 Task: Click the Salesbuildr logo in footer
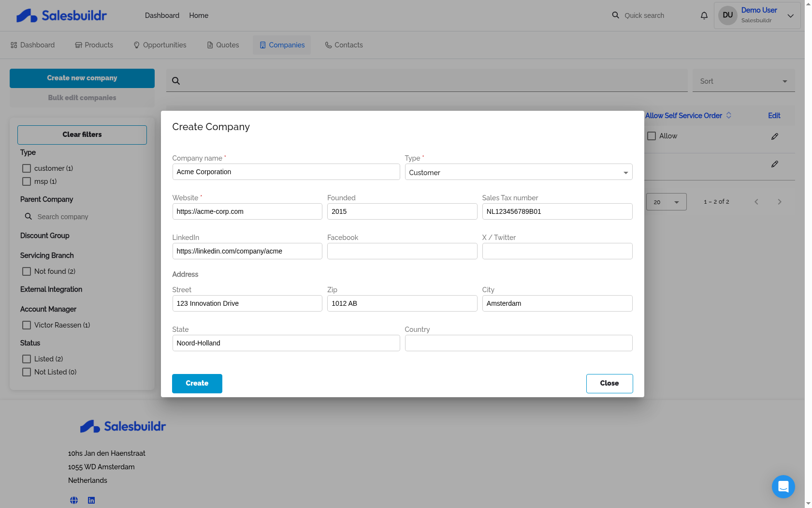pos(123,426)
